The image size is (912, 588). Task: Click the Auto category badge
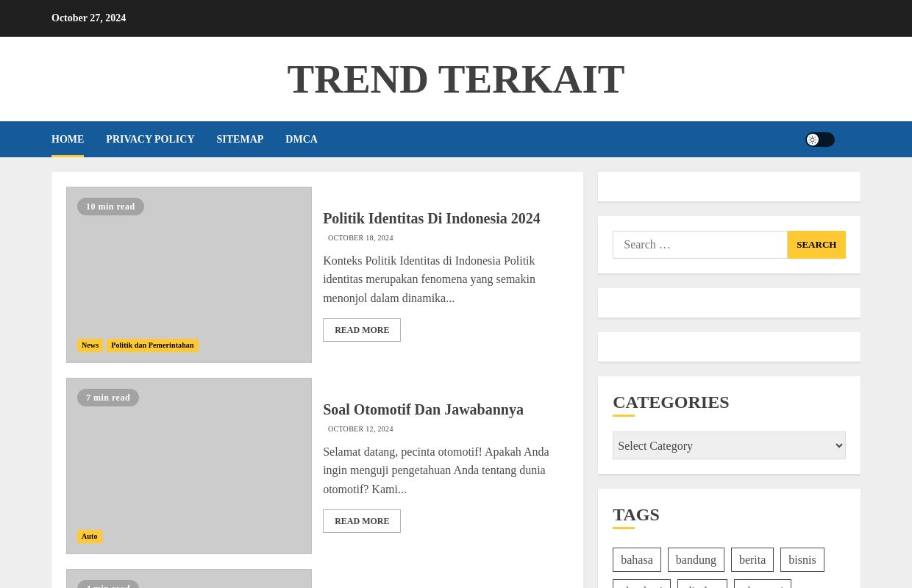click(89, 537)
